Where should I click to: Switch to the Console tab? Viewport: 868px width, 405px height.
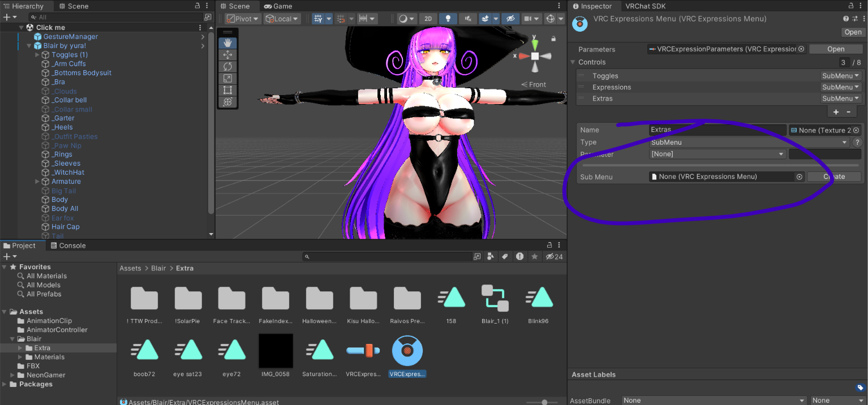tap(68, 245)
